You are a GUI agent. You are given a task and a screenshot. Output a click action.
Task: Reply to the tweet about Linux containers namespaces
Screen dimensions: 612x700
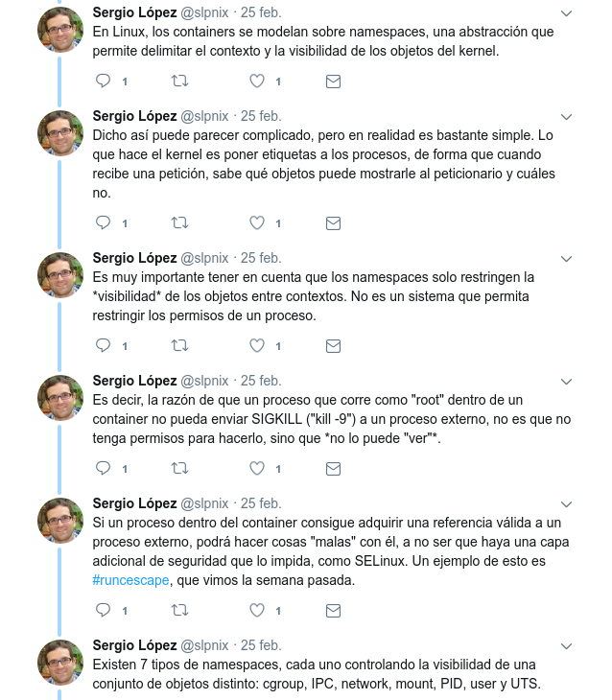pyautogui.click(x=105, y=82)
